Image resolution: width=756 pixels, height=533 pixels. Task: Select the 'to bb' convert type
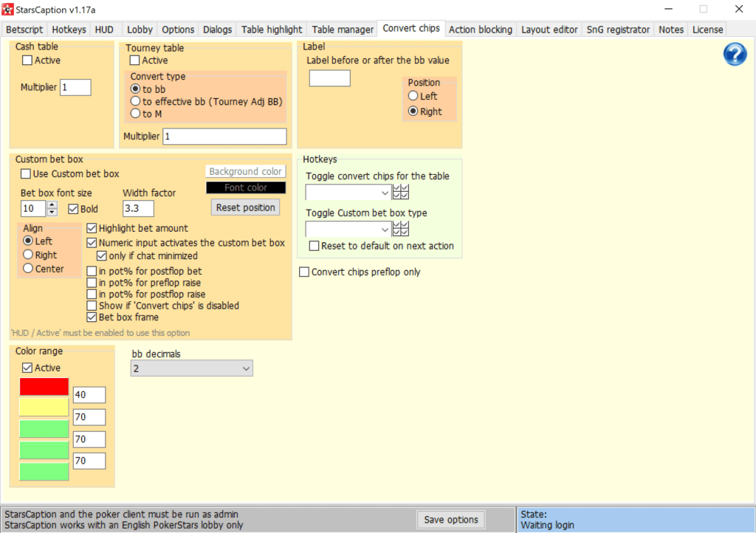136,89
